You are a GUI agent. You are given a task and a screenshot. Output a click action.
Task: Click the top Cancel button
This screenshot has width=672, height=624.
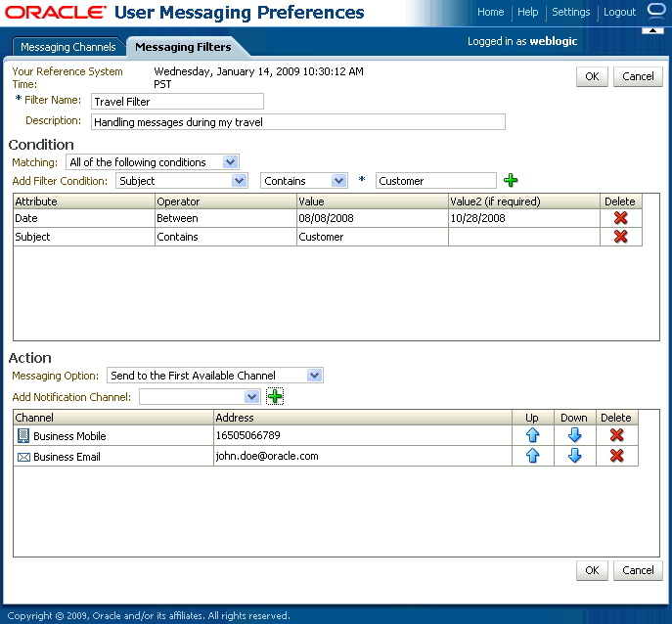click(638, 76)
